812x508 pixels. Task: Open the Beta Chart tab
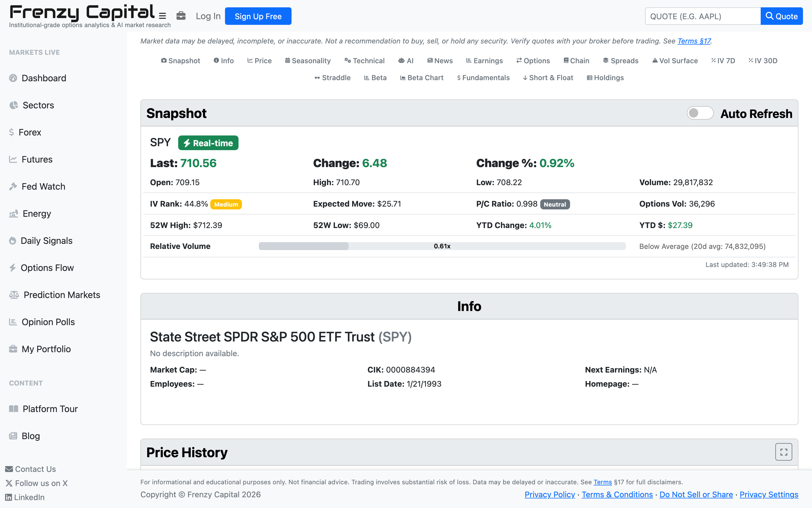[x=422, y=78]
